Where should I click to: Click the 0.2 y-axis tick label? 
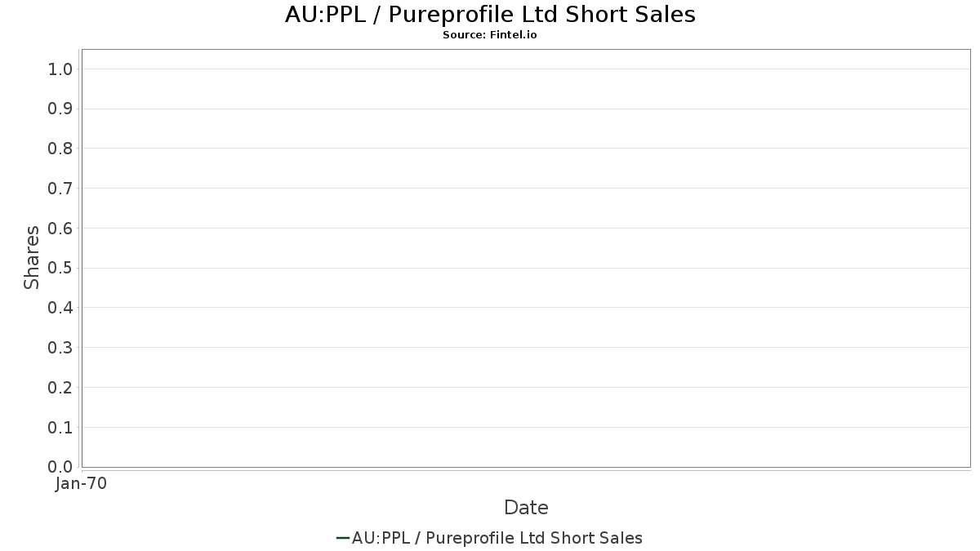point(61,388)
